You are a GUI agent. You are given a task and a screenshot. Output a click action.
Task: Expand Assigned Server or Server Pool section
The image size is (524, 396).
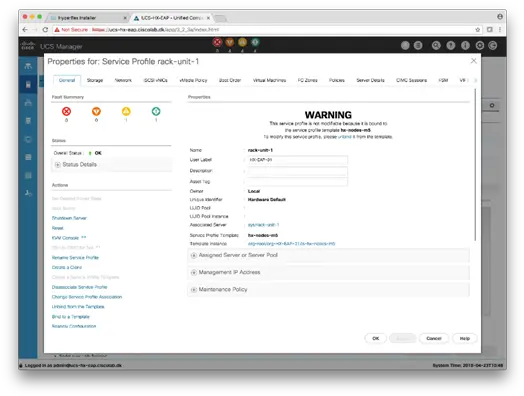tap(328, 255)
